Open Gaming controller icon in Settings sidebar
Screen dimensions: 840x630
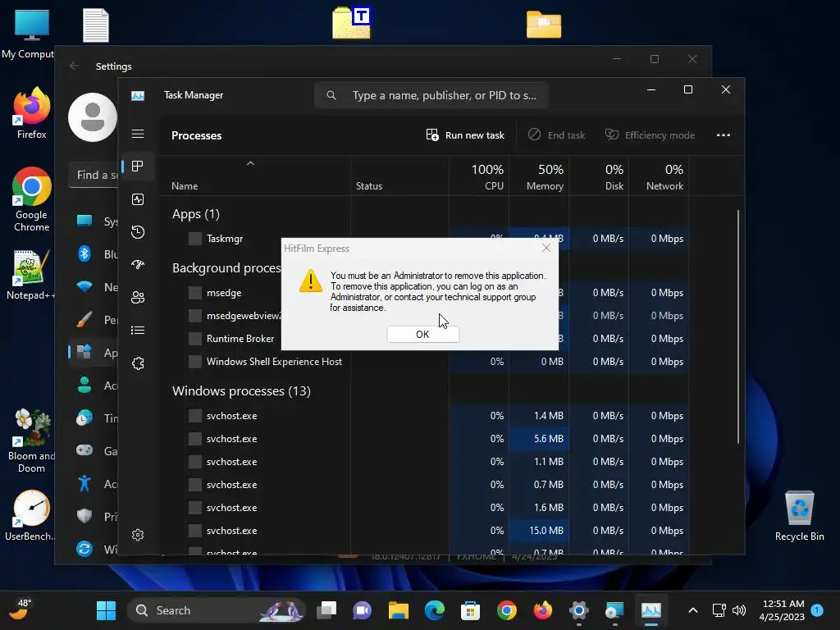pos(84,450)
